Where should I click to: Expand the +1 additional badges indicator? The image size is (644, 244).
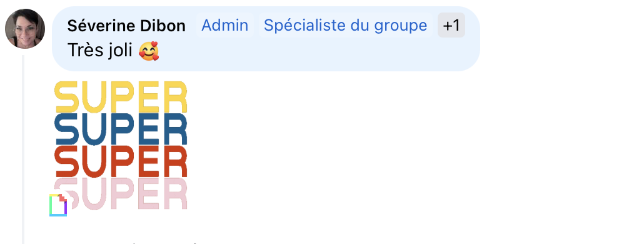451,26
